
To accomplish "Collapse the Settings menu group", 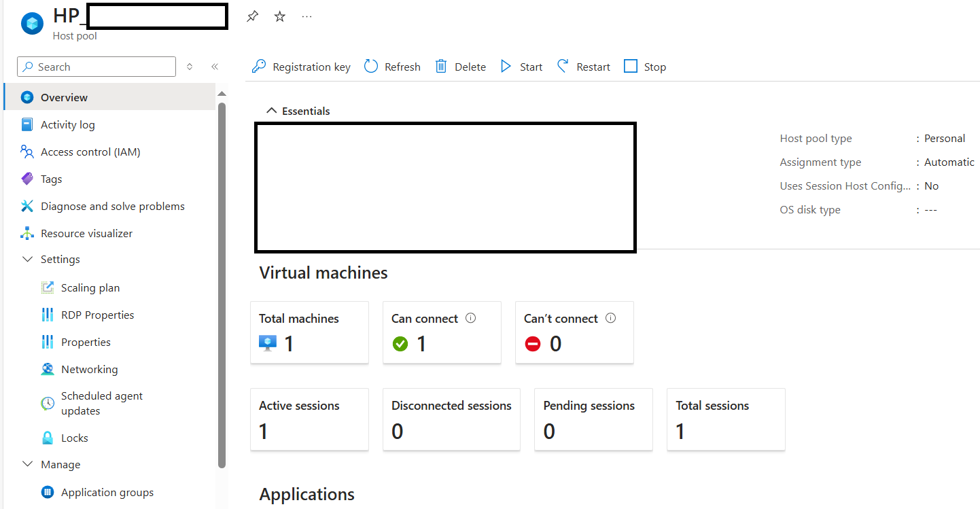I will click(28, 259).
